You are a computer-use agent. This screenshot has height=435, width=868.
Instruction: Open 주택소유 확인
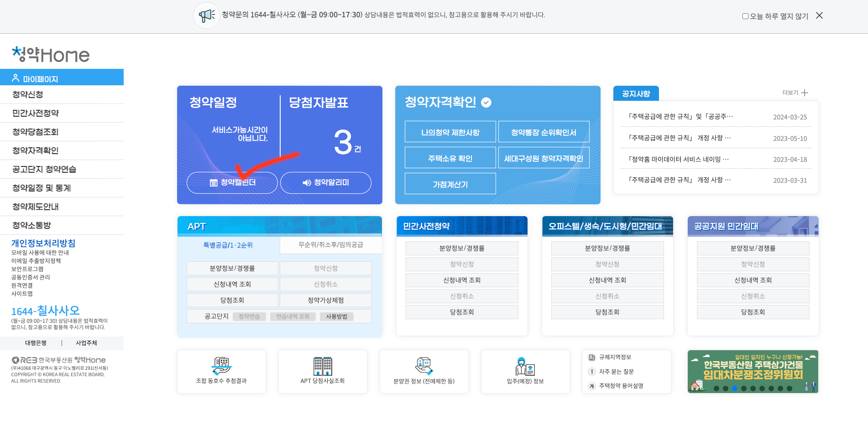(x=450, y=158)
